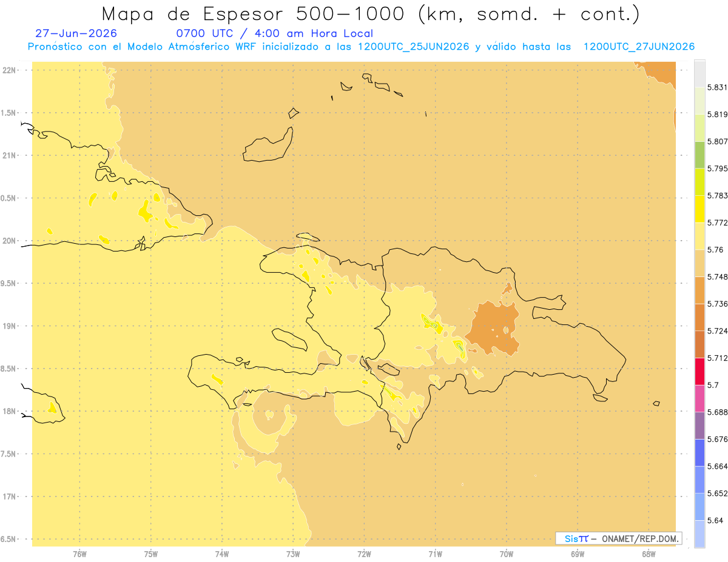Click the colorbar band between 5.783 and 5.795
This screenshot has height=562, width=728.
[699, 182]
